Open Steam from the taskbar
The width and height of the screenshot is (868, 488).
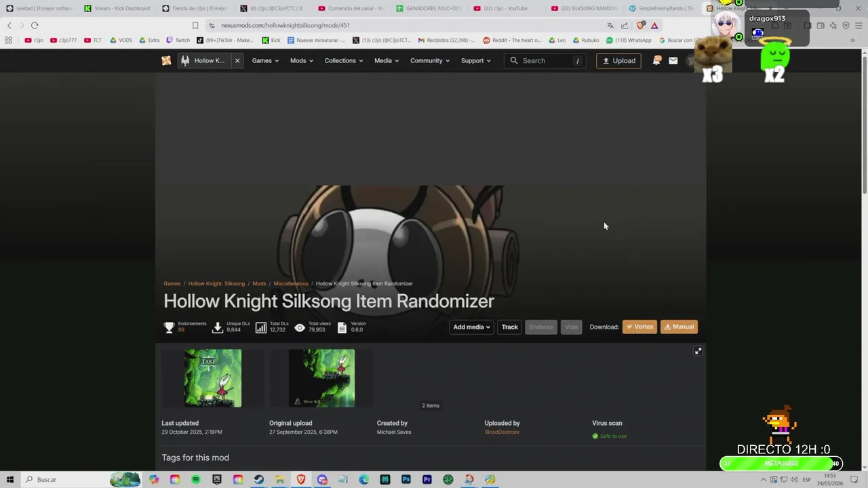pos(259,479)
